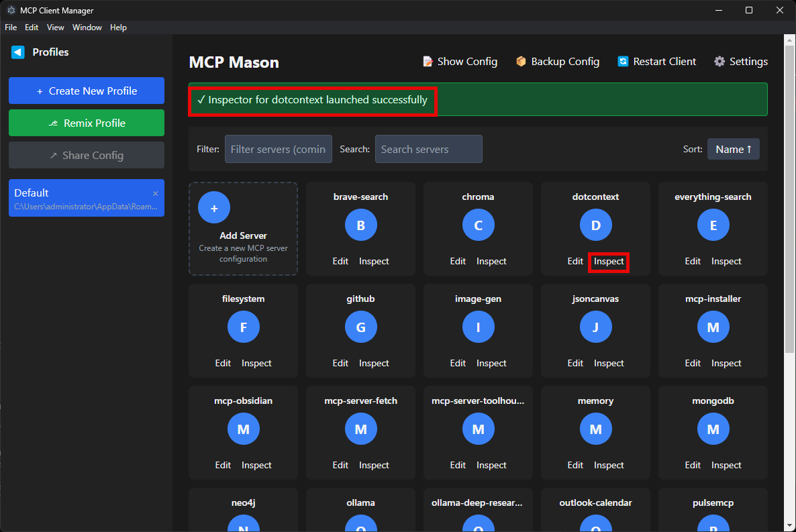Click the Show Config document icon
The height and width of the screenshot is (532, 796).
tap(428, 61)
